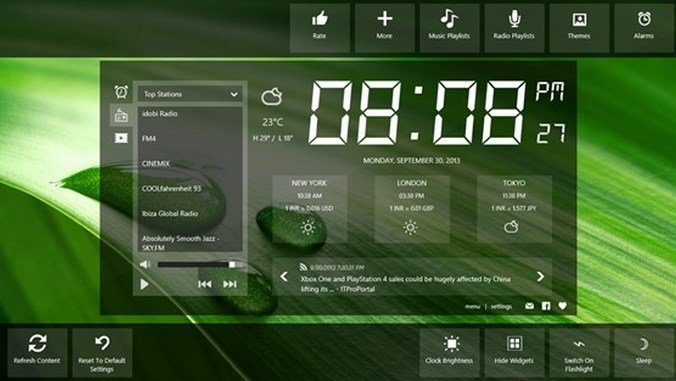Click the heart favorite icon
This screenshot has height=381, width=676.
[x=562, y=306]
